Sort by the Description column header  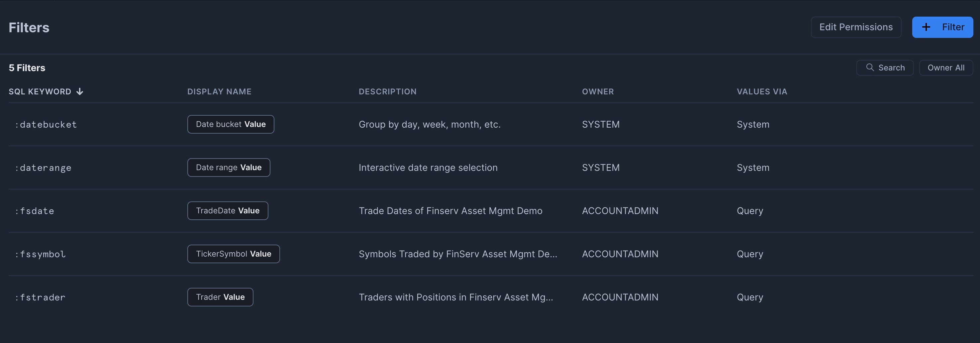pyautogui.click(x=387, y=91)
